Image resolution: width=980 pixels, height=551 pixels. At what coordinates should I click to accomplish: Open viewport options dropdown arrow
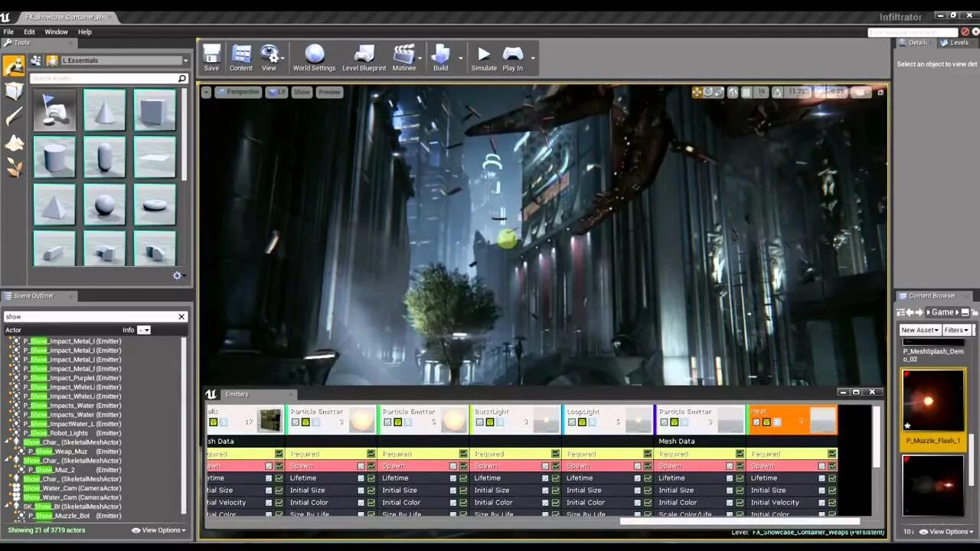(206, 92)
